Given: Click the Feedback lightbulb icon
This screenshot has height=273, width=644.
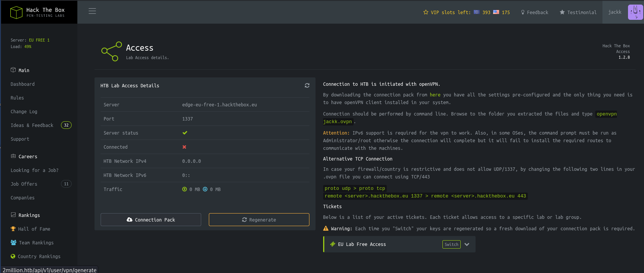Looking at the screenshot, I should pyautogui.click(x=523, y=12).
